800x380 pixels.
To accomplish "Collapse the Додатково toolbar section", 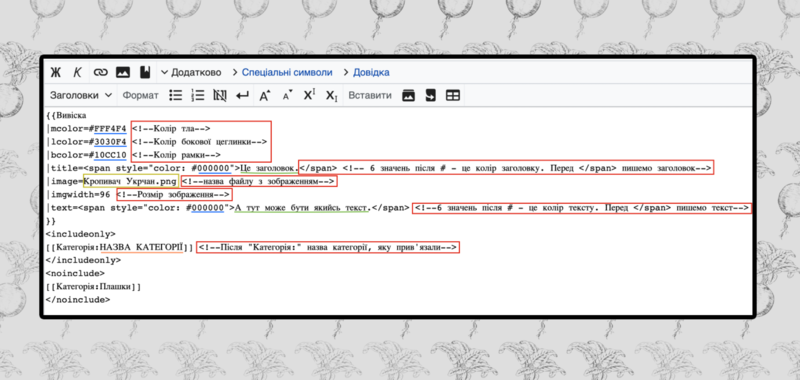I will coord(191,72).
